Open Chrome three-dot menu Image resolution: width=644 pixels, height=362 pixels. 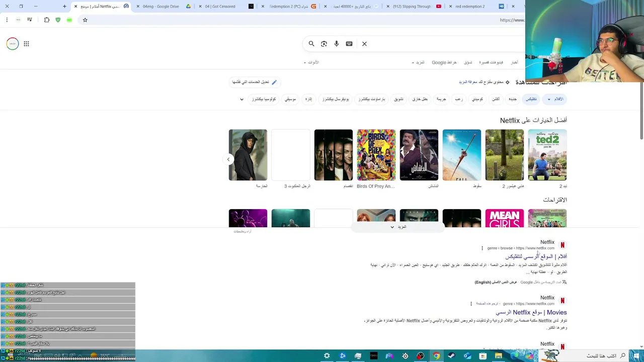point(7,20)
